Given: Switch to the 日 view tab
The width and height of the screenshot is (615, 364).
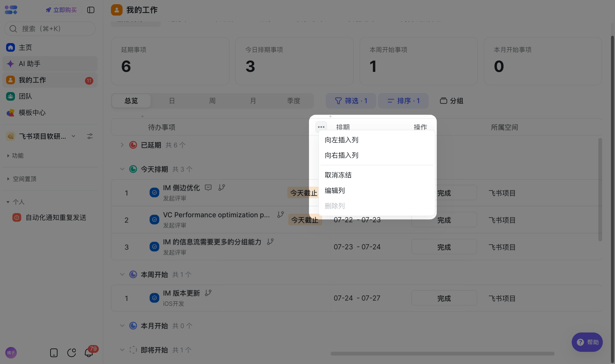Looking at the screenshot, I should (x=172, y=101).
